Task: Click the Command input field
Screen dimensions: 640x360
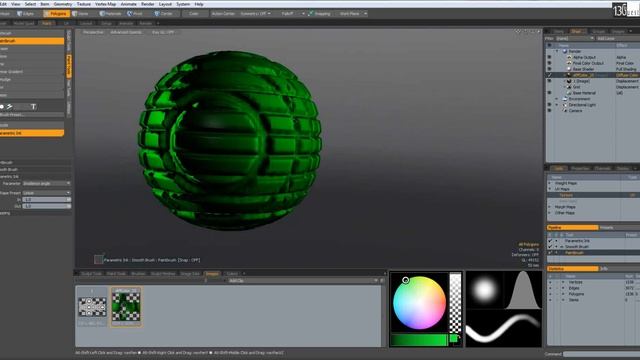Action: (602, 354)
